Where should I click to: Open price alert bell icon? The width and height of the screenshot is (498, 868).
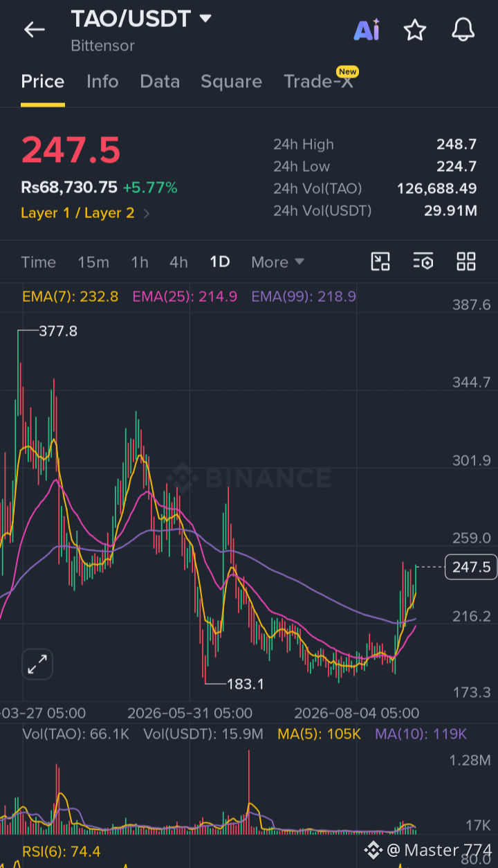pos(463,30)
